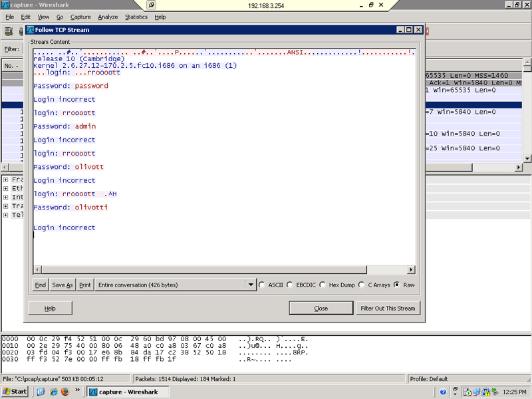This screenshot has width=532, height=399.
Task: Click the Find button
Action: 41,285
